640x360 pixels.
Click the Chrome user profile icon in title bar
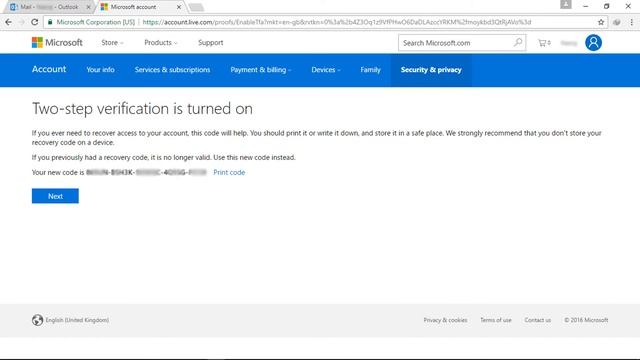(x=566, y=4)
